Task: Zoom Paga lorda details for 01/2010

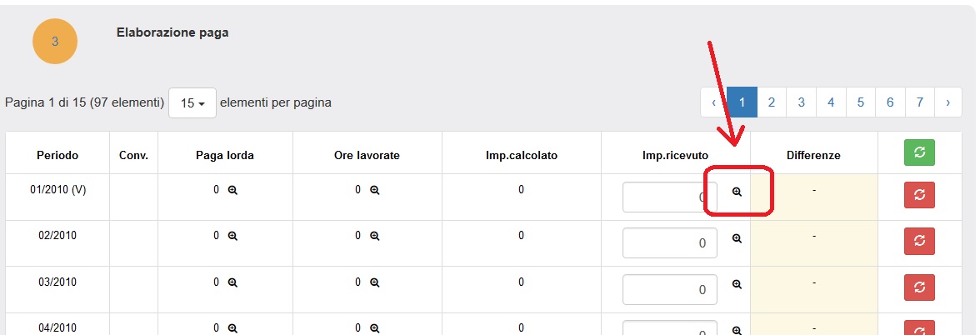Action: 233,190
